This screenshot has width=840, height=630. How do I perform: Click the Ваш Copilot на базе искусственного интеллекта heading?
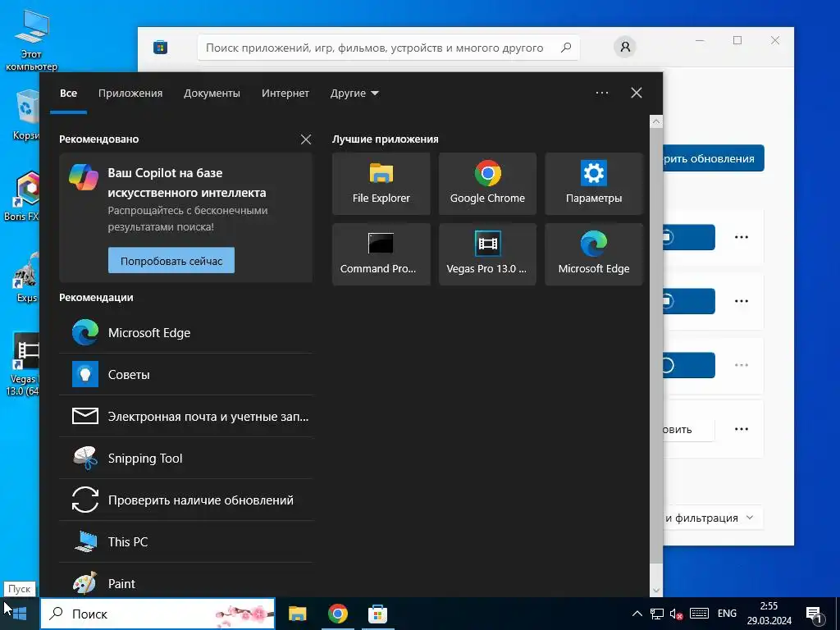click(186, 183)
